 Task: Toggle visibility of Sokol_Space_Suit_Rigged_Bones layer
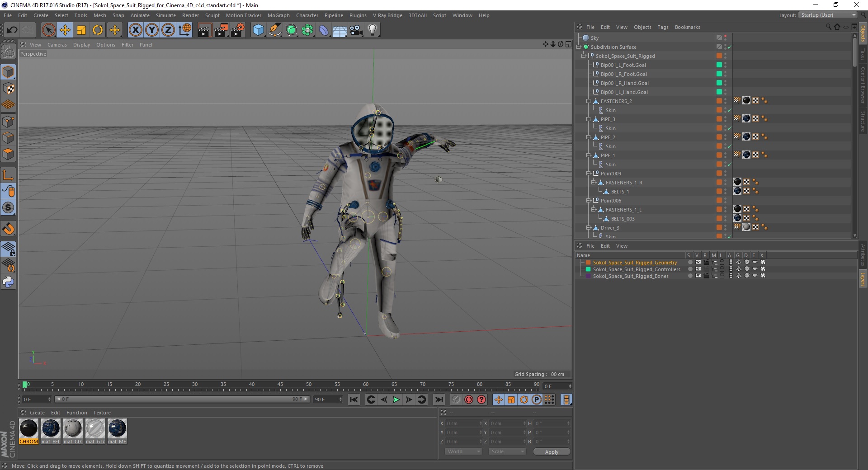698,276
